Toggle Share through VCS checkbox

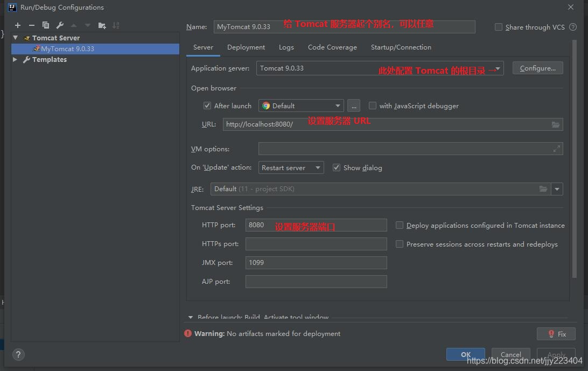click(499, 27)
